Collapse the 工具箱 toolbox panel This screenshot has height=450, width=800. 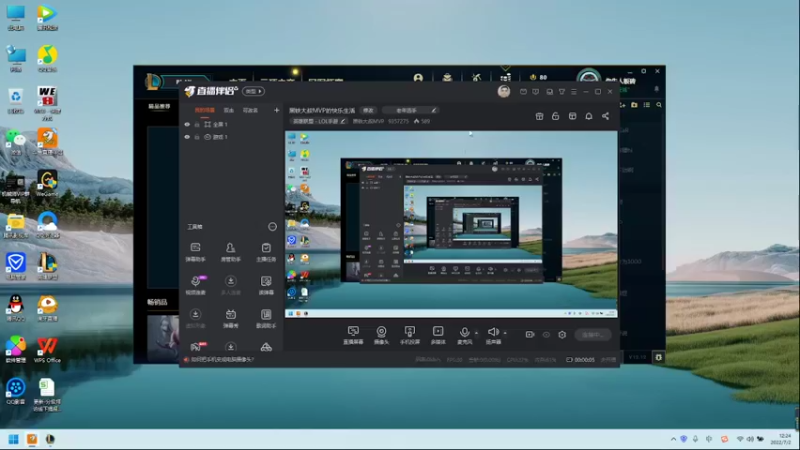272,227
